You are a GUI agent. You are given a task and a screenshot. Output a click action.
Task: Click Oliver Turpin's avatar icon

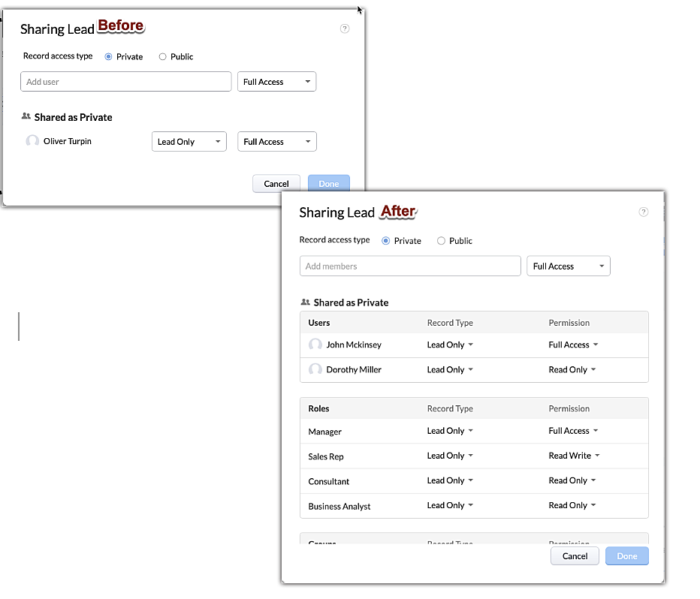[32, 141]
